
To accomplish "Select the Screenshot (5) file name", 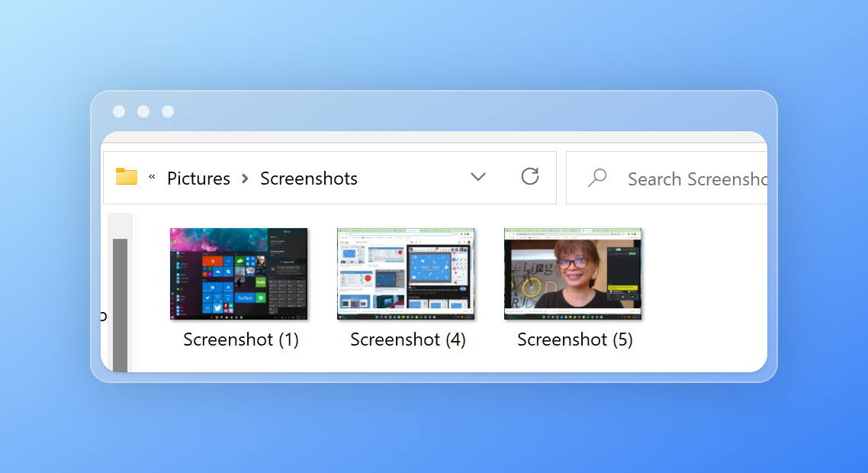I will (574, 339).
